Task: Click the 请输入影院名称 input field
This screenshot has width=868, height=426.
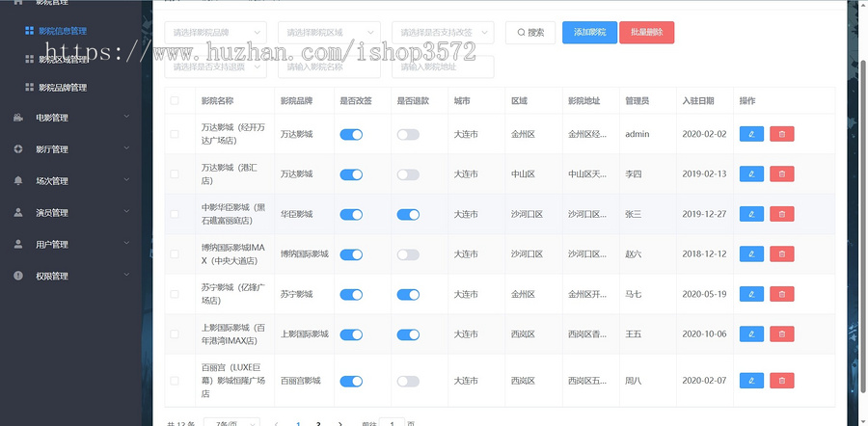Action: click(329, 67)
